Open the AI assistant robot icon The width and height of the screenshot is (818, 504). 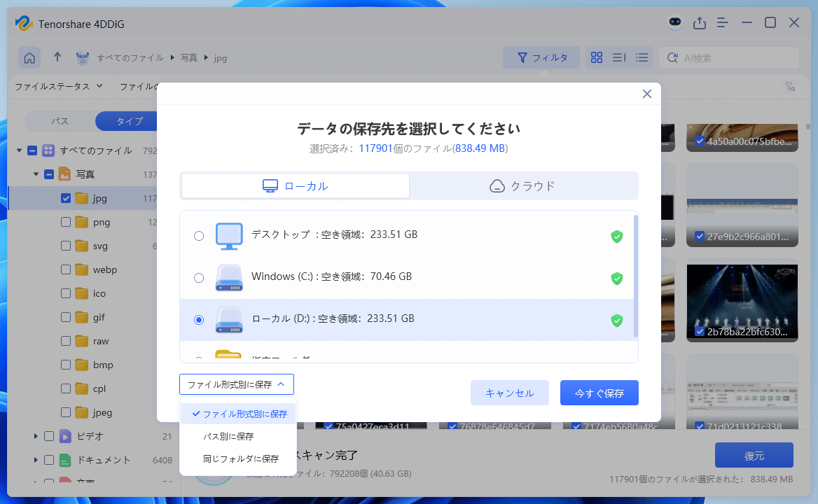[674, 22]
